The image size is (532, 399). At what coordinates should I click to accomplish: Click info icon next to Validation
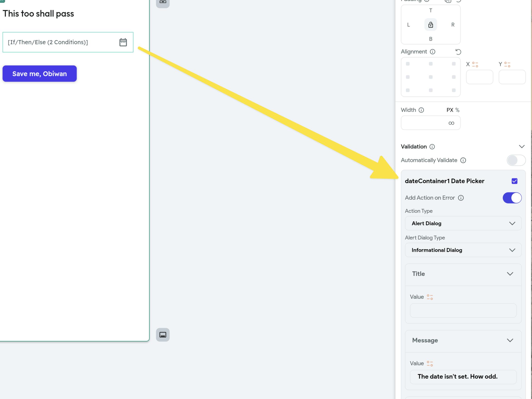[432, 147]
